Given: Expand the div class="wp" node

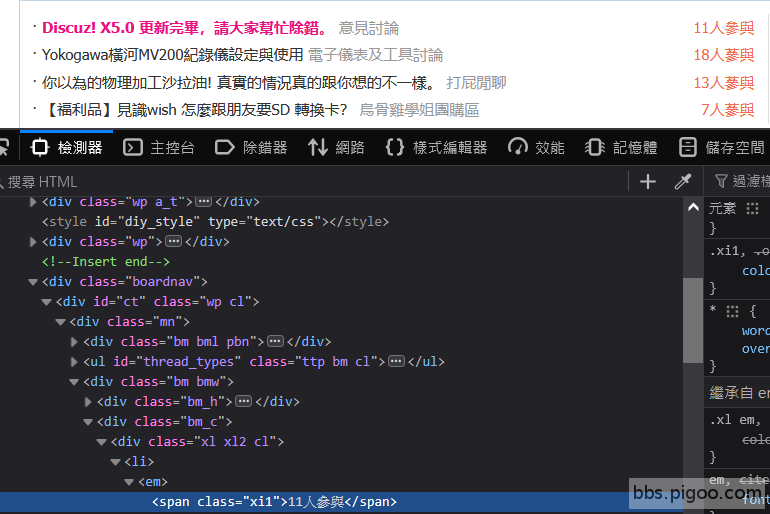Looking at the screenshot, I should 33,242.
